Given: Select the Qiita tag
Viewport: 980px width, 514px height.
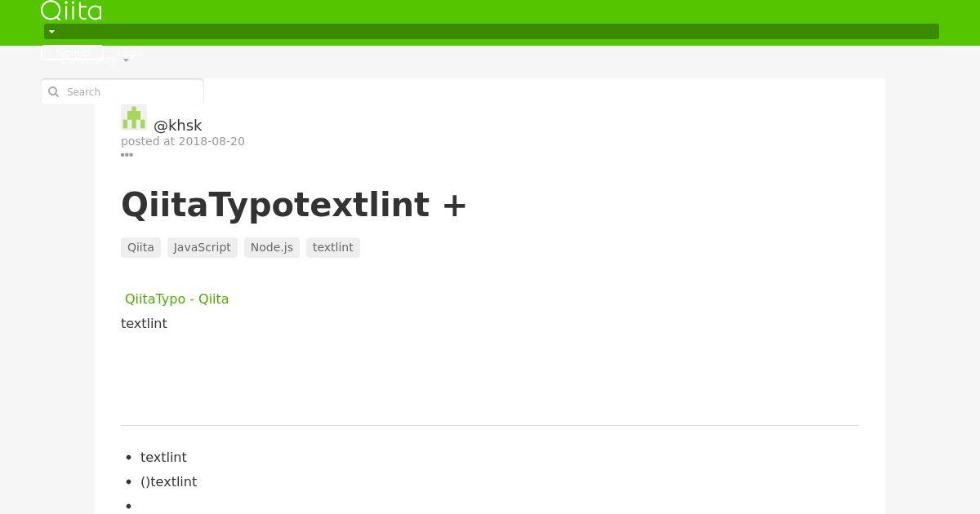Looking at the screenshot, I should 140,247.
